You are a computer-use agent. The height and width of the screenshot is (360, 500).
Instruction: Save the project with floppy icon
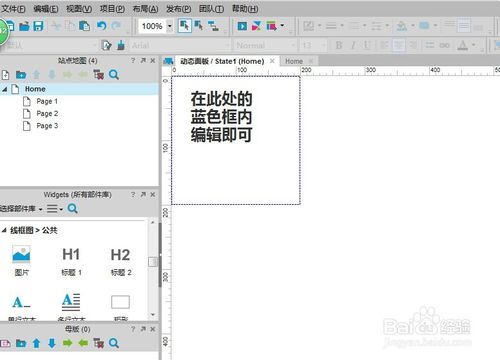pyautogui.click(x=38, y=26)
